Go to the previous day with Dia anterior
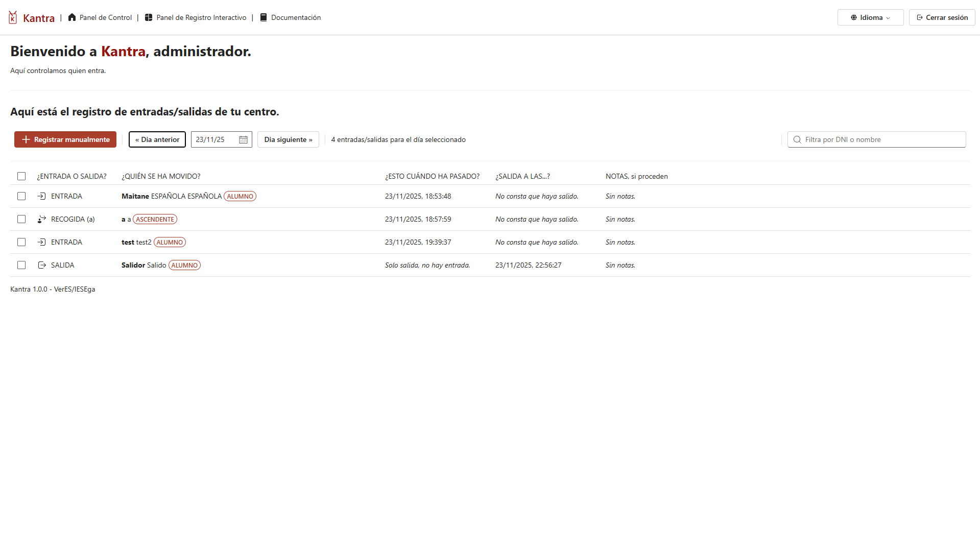Viewport: 980px width, 551px height. [x=157, y=139]
